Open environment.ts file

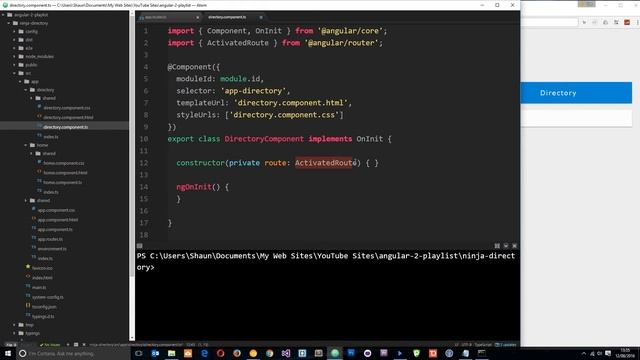tap(52, 249)
